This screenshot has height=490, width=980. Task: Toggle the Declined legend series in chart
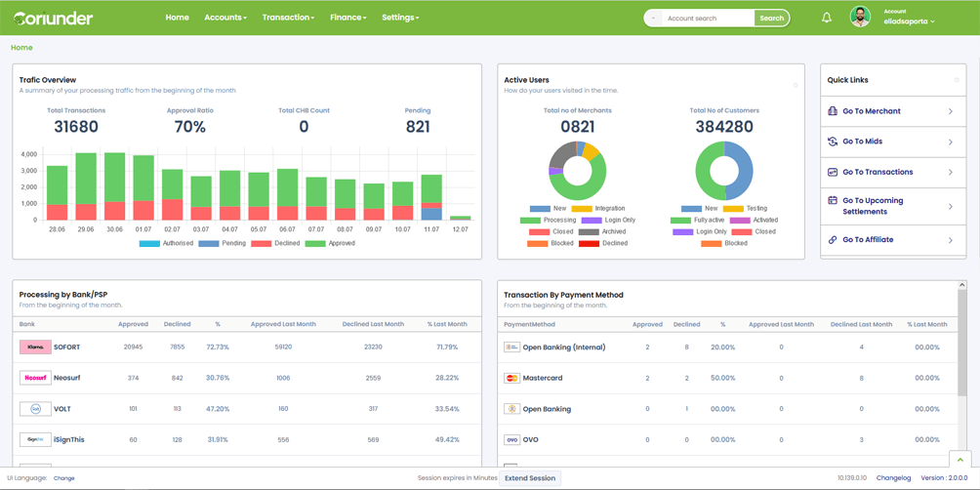click(x=275, y=243)
